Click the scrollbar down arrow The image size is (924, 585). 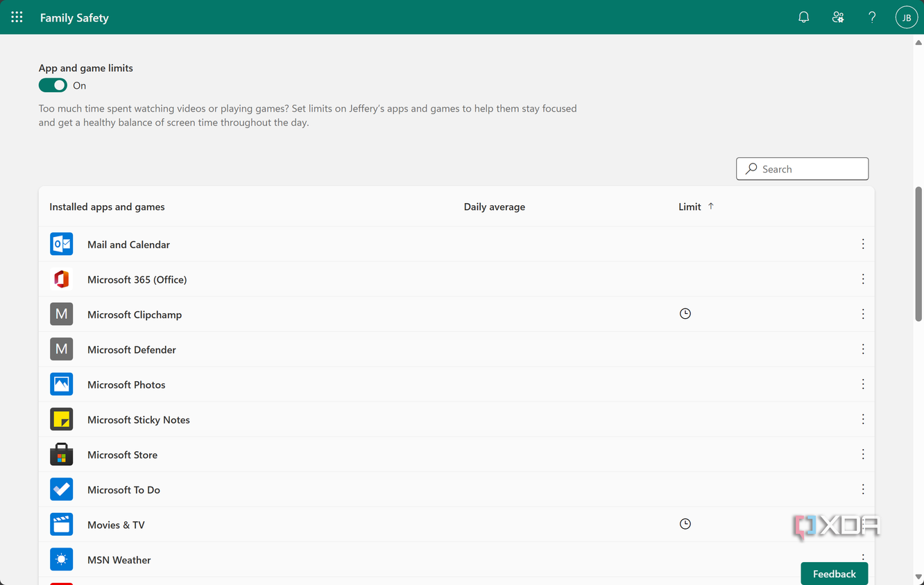coord(918,577)
